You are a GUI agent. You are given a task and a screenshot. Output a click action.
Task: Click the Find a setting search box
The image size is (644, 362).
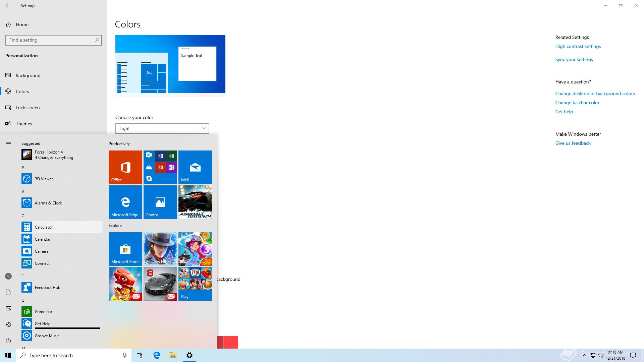pyautogui.click(x=54, y=40)
